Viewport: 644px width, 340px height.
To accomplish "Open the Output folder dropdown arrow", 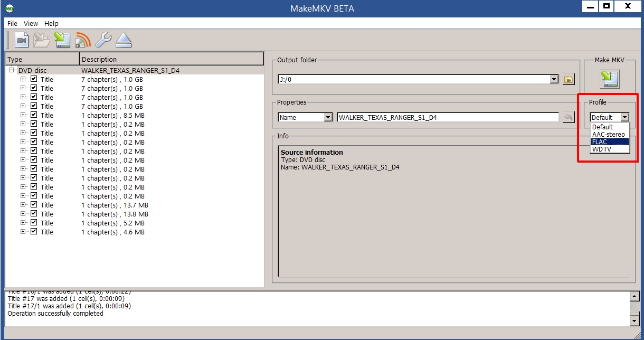I will click(x=554, y=79).
